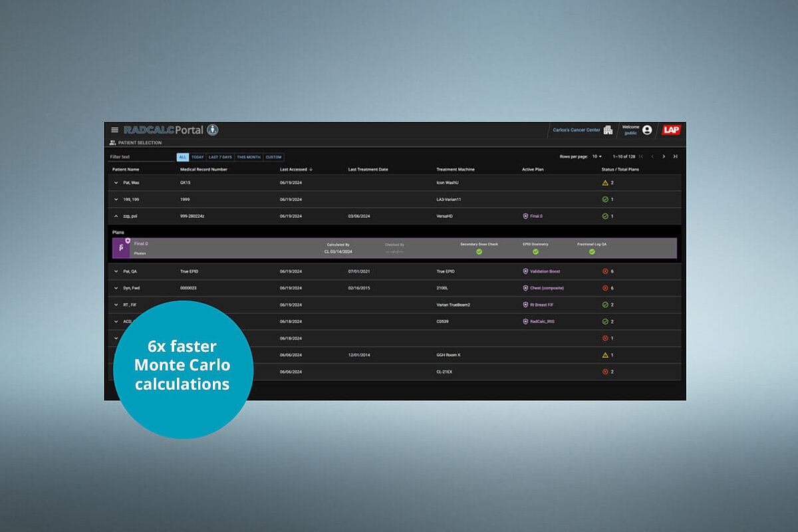This screenshot has width=798, height=532.
Task: Open the rows per page dropdown
Action: click(597, 156)
